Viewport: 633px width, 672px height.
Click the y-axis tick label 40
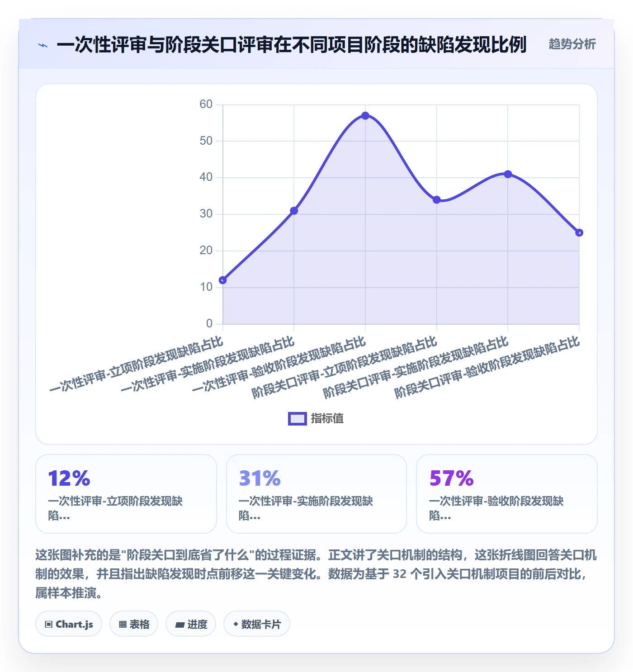206,177
